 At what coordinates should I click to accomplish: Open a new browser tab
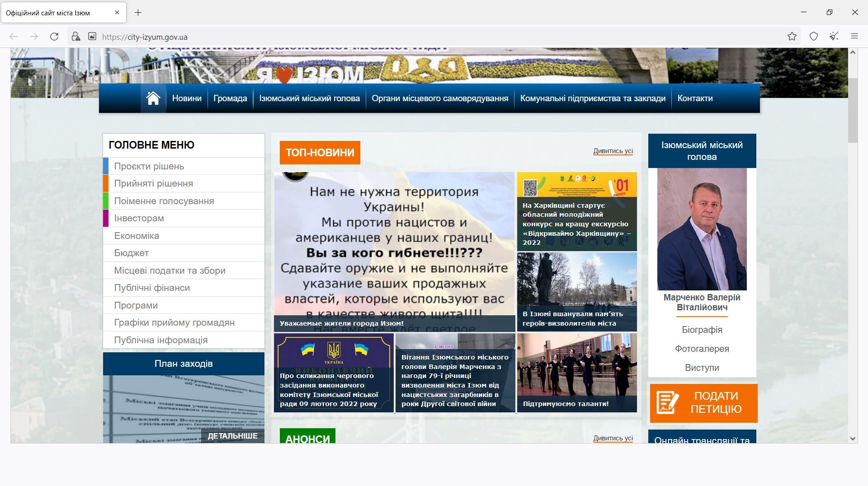pyautogui.click(x=138, y=13)
